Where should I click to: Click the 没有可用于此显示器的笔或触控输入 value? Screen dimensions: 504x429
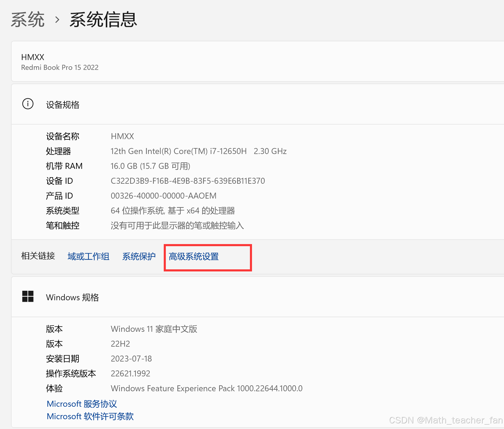tap(177, 225)
